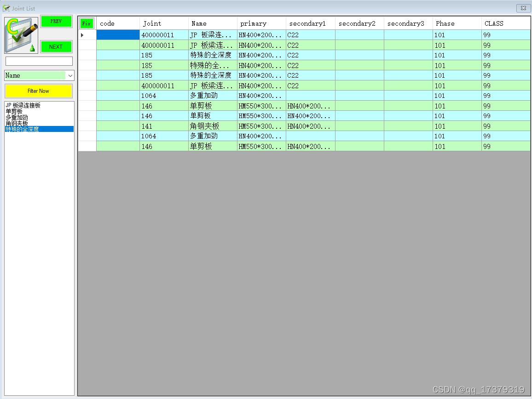Click the CLASS column header
Screen dimensions: 532x399
pos(506,23)
